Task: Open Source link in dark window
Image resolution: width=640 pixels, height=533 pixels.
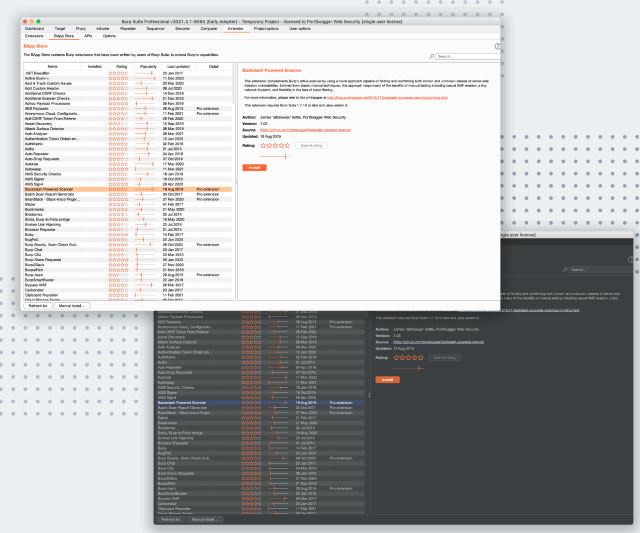Action: (438, 342)
